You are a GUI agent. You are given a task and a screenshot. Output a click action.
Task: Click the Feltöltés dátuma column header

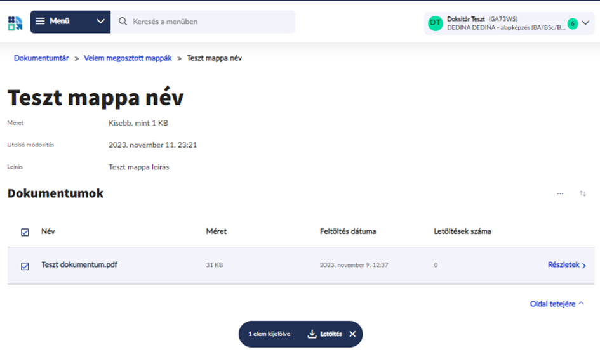click(348, 231)
